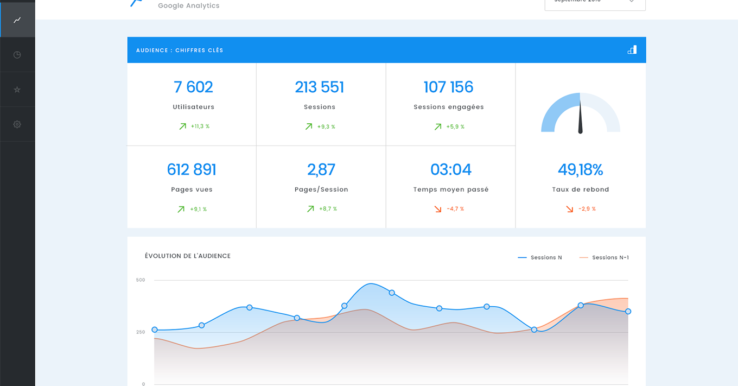The height and width of the screenshot is (386, 738).
Task: Open the settings gear icon in sidebar
Action: click(x=17, y=124)
